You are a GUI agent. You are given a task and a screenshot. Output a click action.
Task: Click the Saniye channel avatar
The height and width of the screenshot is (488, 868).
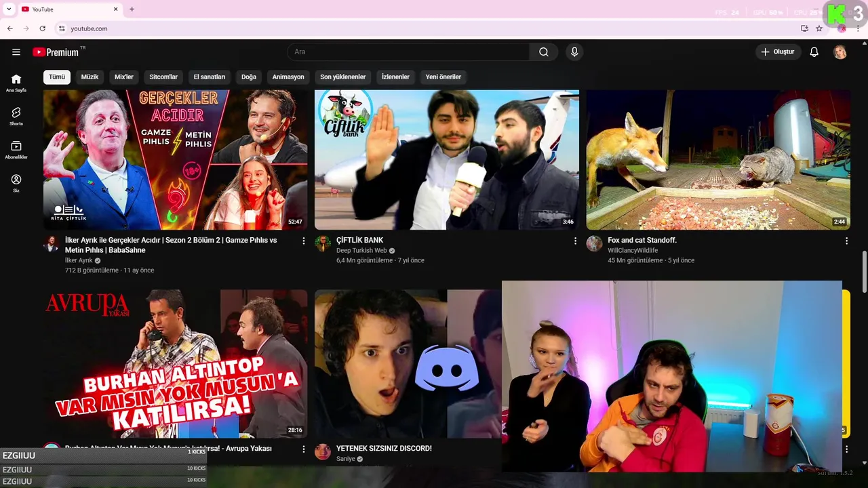pyautogui.click(x=323, y=452)
